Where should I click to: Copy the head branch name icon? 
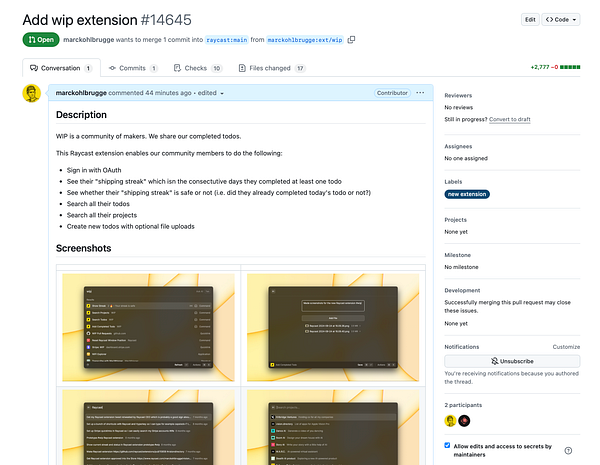351,40
